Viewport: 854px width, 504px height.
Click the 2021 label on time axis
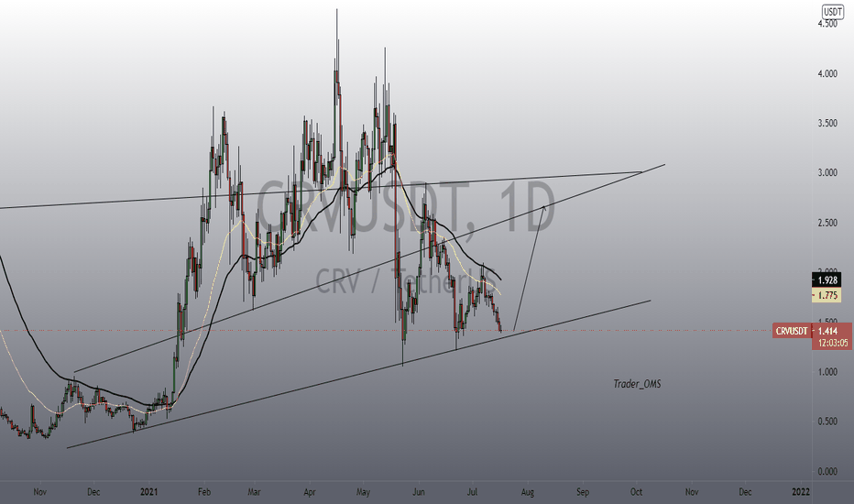coord(148,492)
